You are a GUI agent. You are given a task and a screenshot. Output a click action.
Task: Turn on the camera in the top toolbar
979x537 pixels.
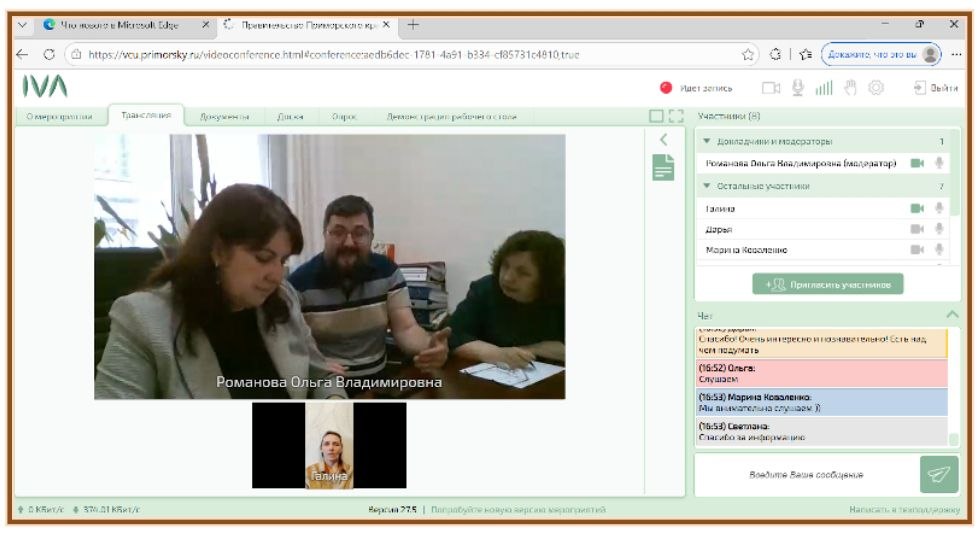[771, 88]
